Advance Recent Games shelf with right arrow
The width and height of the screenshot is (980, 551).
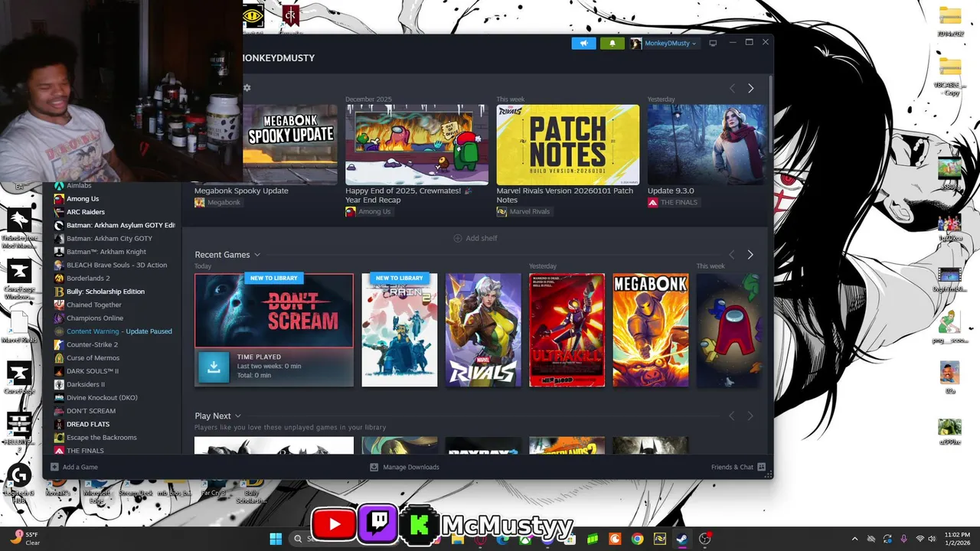[x=750, y=254]
